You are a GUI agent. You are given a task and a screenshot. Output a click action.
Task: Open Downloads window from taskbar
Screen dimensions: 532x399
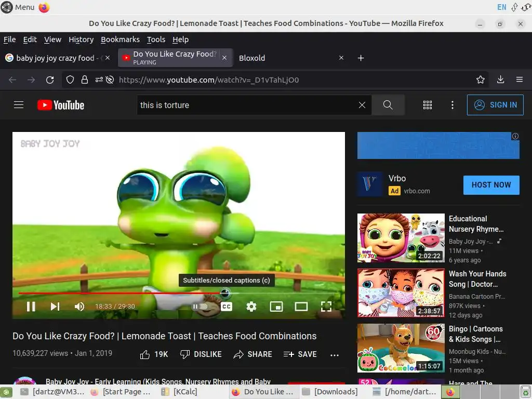pos(330,392)
